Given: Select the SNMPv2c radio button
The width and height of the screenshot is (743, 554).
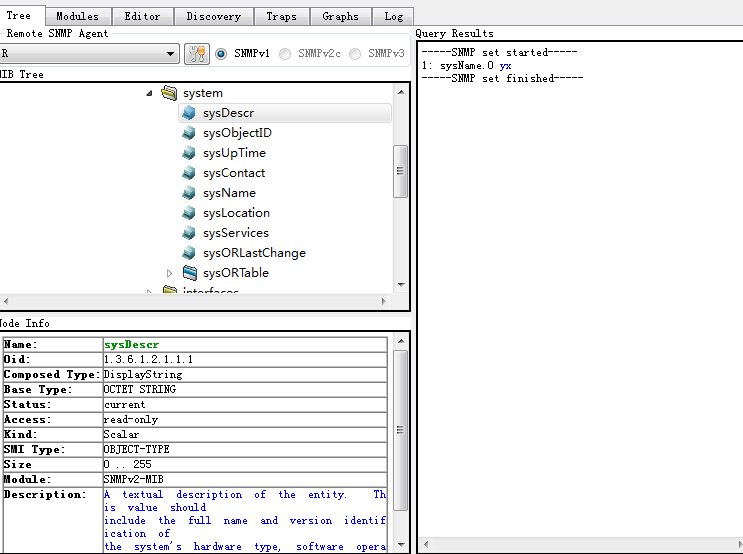Looking at the screenshot, I should click(x=286, y=53).
